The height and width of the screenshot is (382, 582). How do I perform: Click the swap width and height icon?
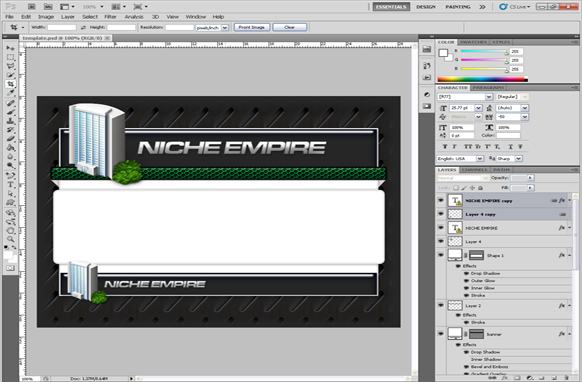83,27
